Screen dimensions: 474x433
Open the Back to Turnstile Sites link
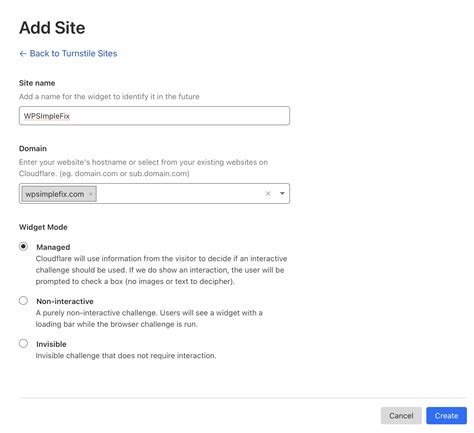(73, 54)
